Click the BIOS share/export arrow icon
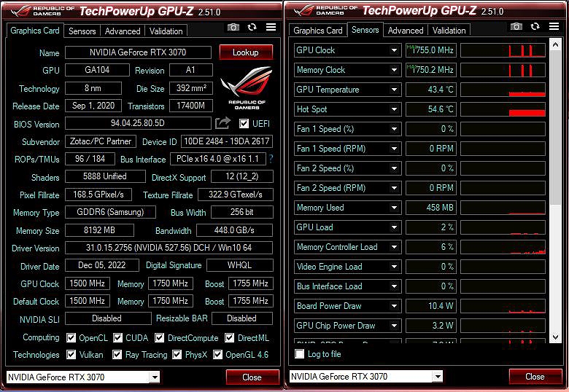This screenshot has height=392, width=569. (222, 123)
